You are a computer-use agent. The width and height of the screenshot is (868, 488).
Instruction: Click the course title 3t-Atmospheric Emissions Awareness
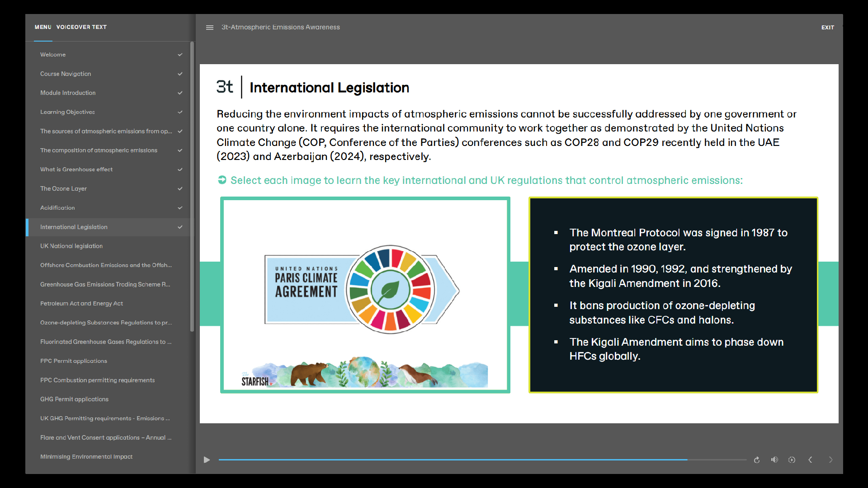[280, 27]
